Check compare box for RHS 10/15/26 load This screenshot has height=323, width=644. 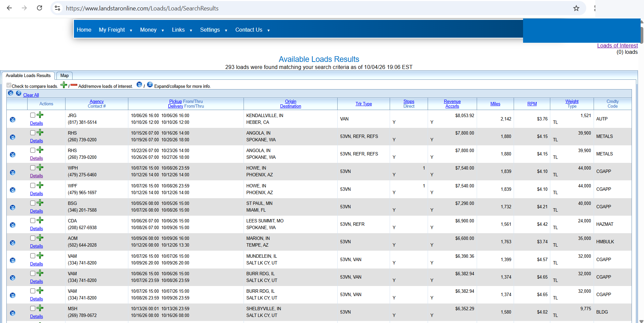(x=33, y=133)
